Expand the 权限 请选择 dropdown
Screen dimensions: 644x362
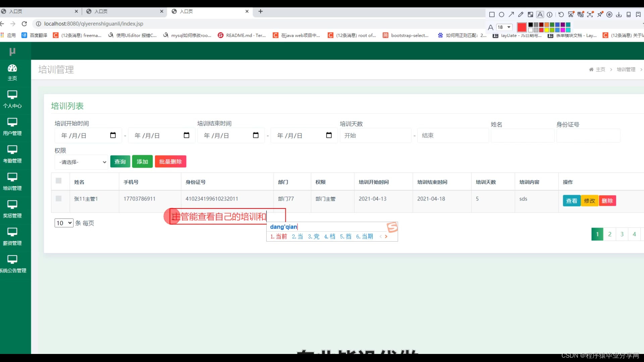click(82, 162)
